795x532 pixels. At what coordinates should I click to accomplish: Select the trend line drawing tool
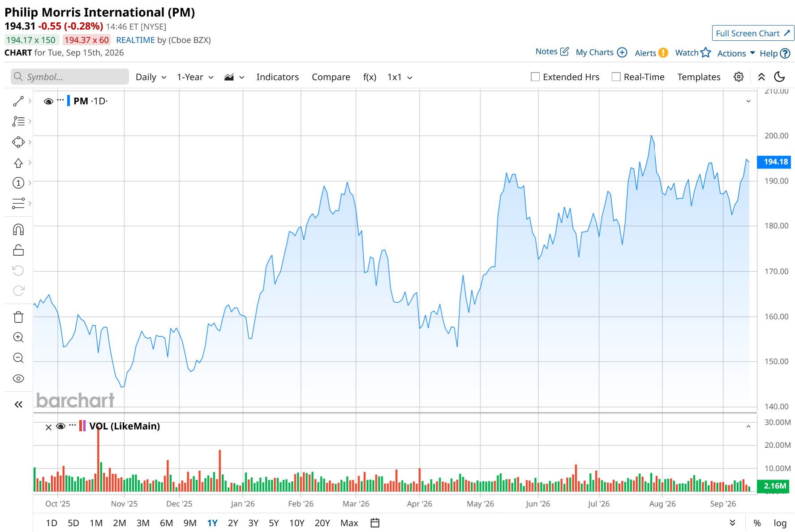click(x=18, y=101)
